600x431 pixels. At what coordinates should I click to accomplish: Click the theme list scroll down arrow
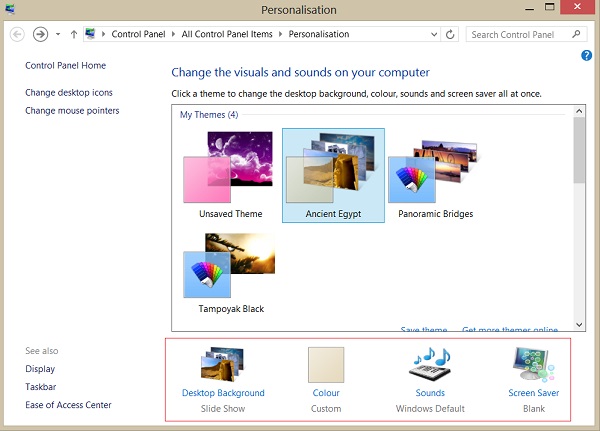pyautogui.click(x=579, y=325)
